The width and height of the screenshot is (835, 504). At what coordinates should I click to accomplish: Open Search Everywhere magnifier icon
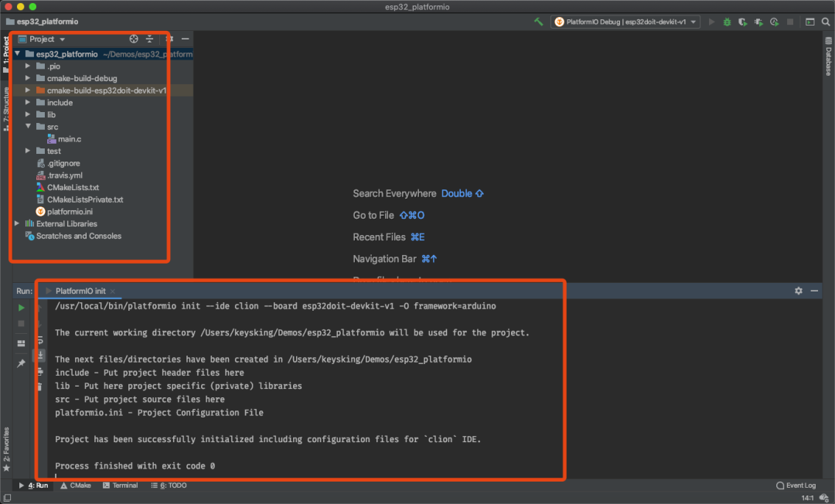point(825,22)
